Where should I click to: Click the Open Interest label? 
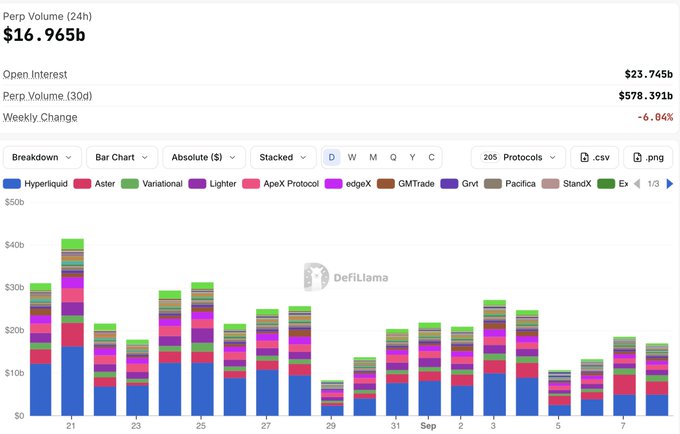click(35, 75)
